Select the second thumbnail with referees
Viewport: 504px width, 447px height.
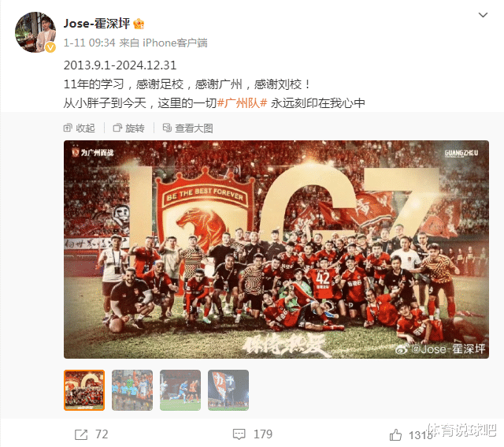tap(132, 390)
